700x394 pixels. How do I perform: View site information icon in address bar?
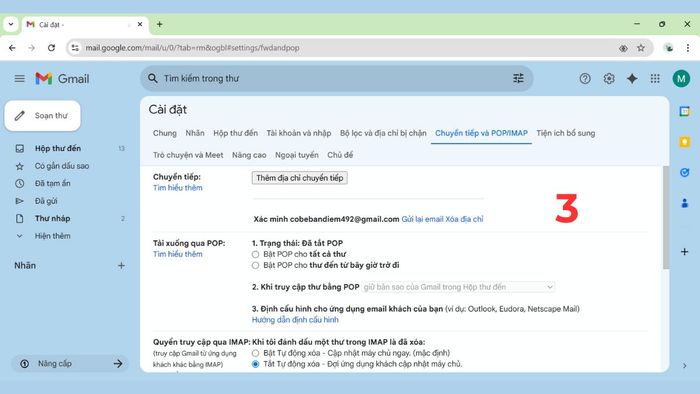(x=75, y=48)
